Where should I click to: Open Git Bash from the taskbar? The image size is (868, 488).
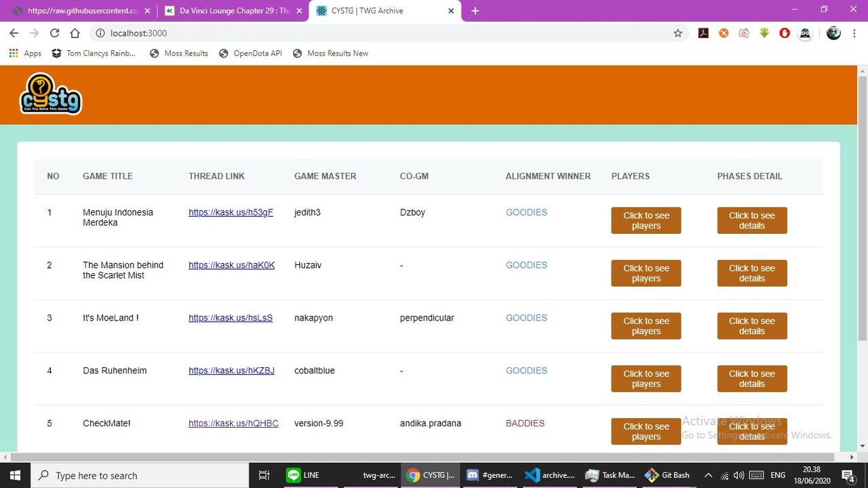pyautogui.click(x=667, y=475)
